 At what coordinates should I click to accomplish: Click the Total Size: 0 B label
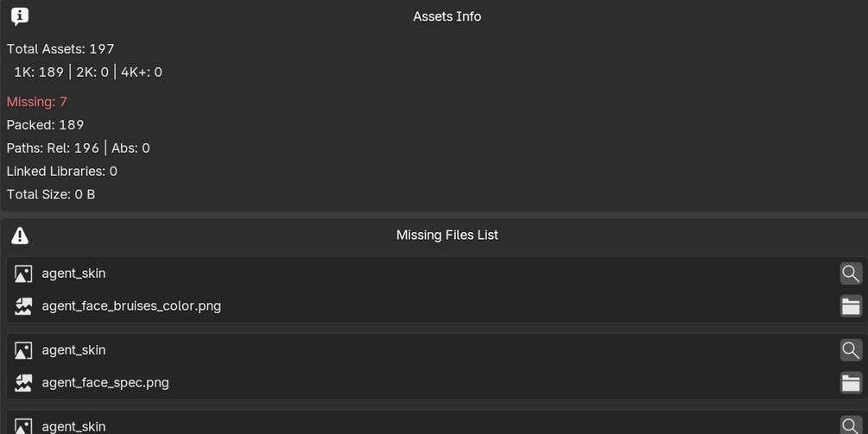pyautogui.click(x=51, y=195)
